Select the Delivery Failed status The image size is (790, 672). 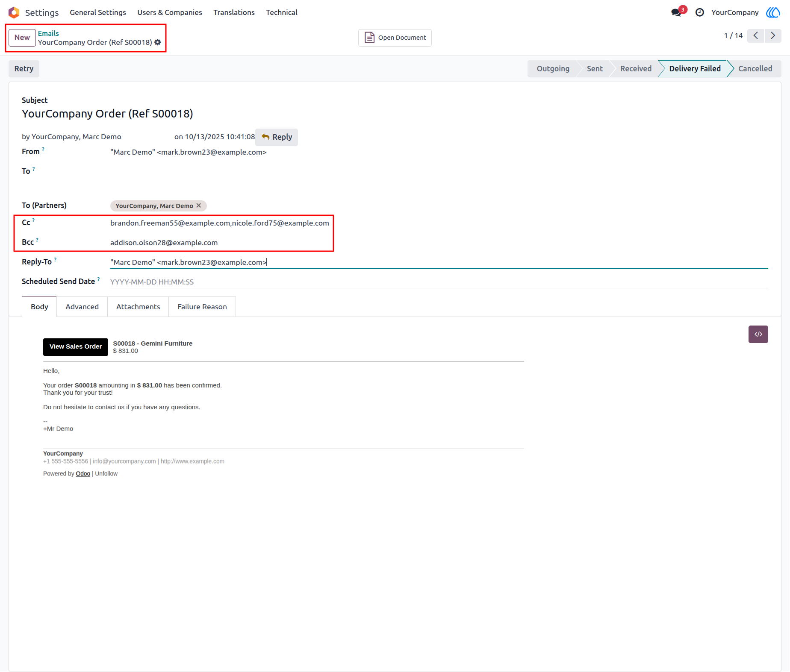pyautogui.click(x=695, y=69)
